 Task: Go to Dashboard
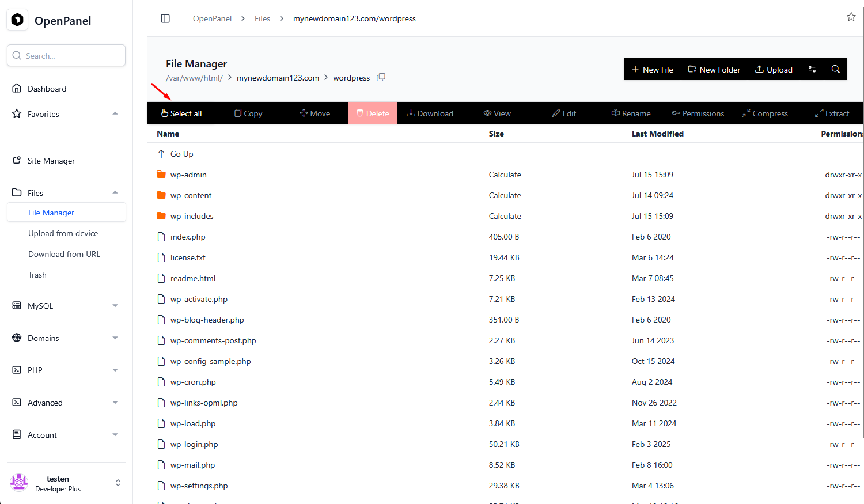[x=47, y=89]
